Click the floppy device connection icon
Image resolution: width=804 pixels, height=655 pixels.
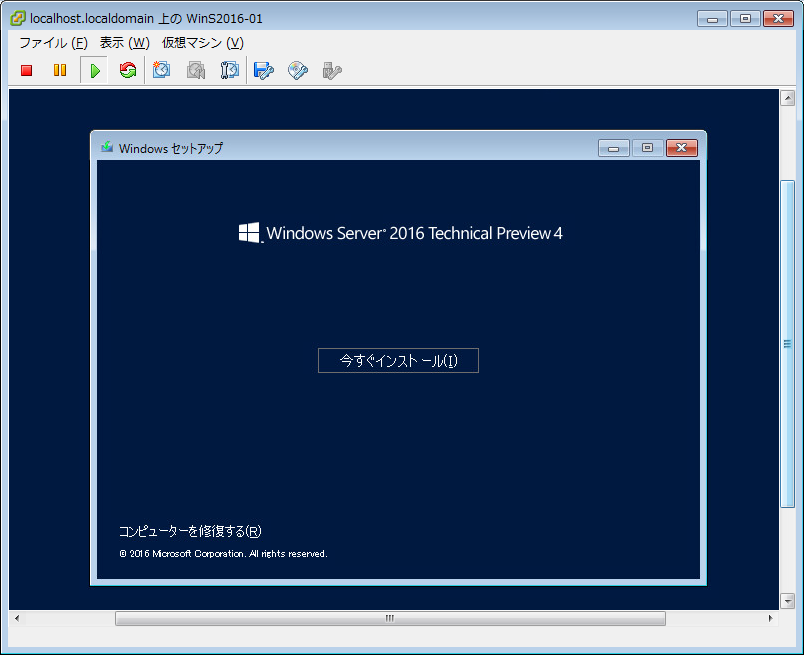click(264, 70)
